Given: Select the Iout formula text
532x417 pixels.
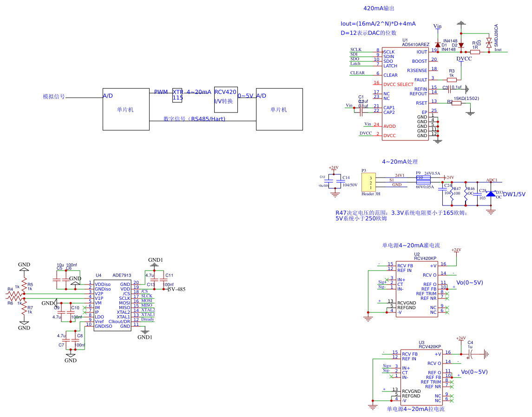Looking at the screenshot, I should pos(378,24).
